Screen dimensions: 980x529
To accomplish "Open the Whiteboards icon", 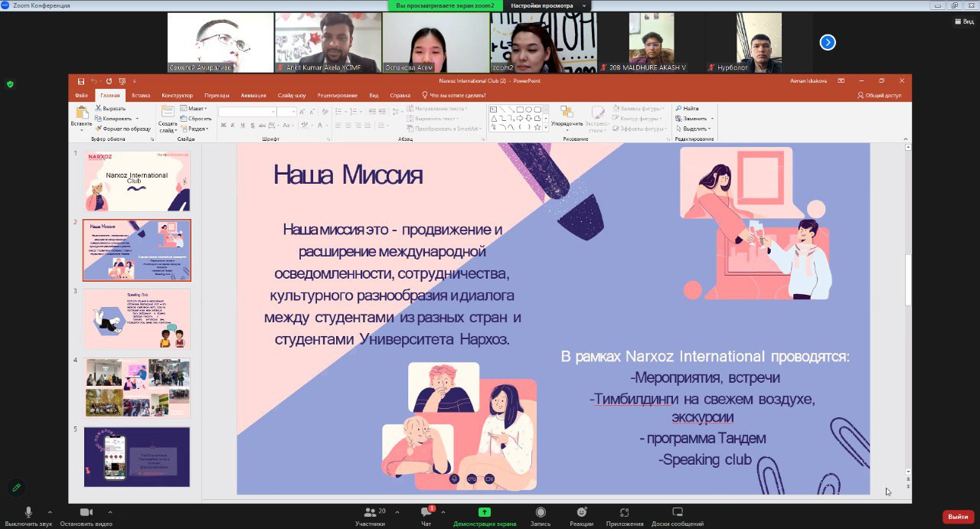I will pyautogui.click(x=677, y=512).
